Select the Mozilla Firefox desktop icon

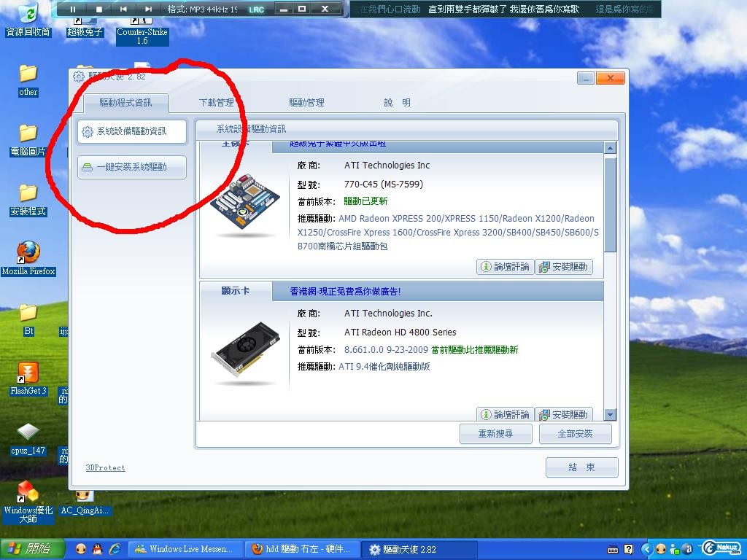coord(28,259)
